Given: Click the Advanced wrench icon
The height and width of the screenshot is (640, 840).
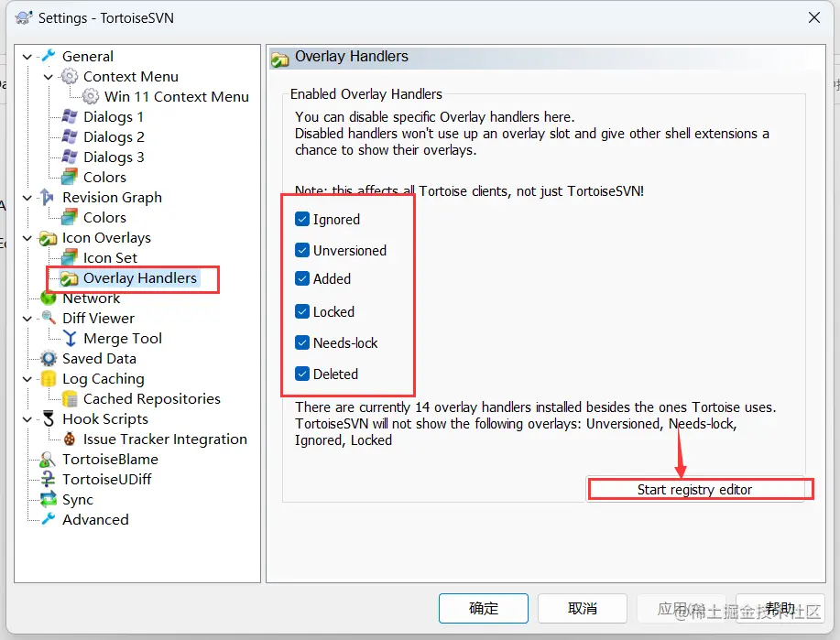Looking at the screenshot, I should click(49, 519).
